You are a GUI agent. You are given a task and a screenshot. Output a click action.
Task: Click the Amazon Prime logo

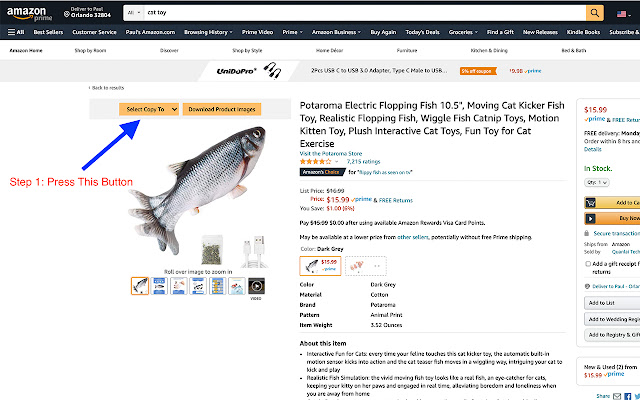pyautogui.click(x=29, y=13)
